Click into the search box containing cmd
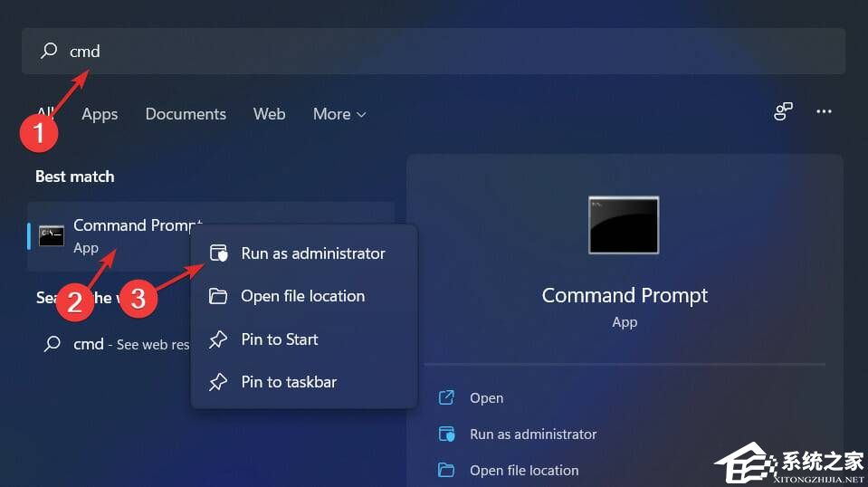868x487 pixels. [434, 52]
